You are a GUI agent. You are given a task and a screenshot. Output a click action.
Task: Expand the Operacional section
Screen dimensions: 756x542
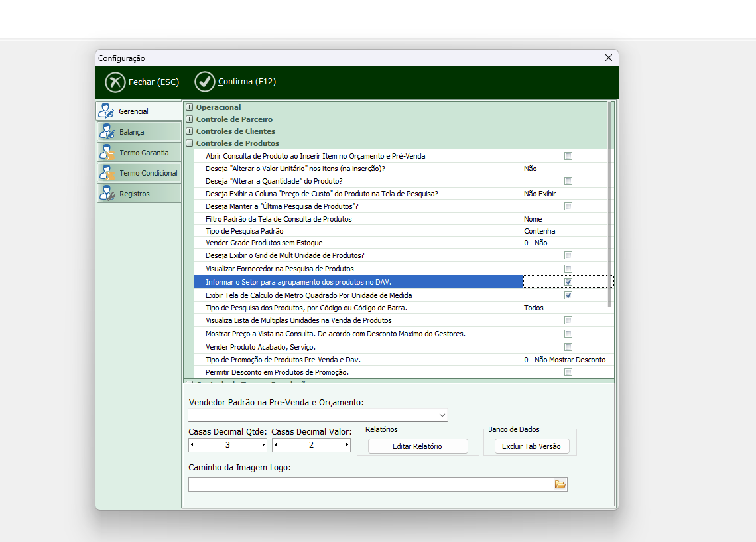pos(190,107)
